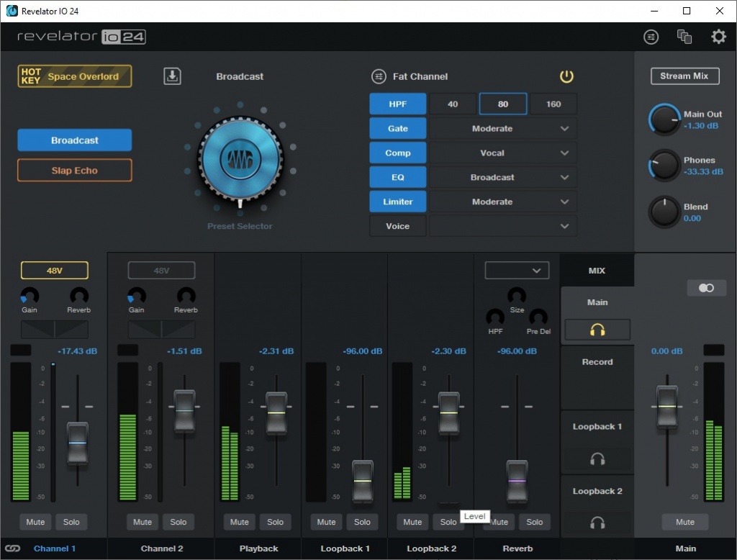This screenshot has width=737, height=560.
Task: Disable the HPF processor button
Action: point(397,104)
